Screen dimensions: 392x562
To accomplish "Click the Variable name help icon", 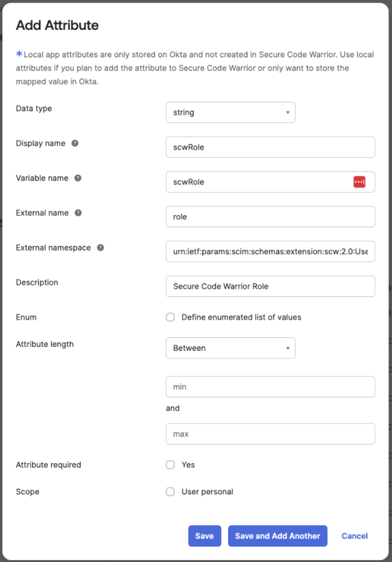I will click(x=78, y=178).
